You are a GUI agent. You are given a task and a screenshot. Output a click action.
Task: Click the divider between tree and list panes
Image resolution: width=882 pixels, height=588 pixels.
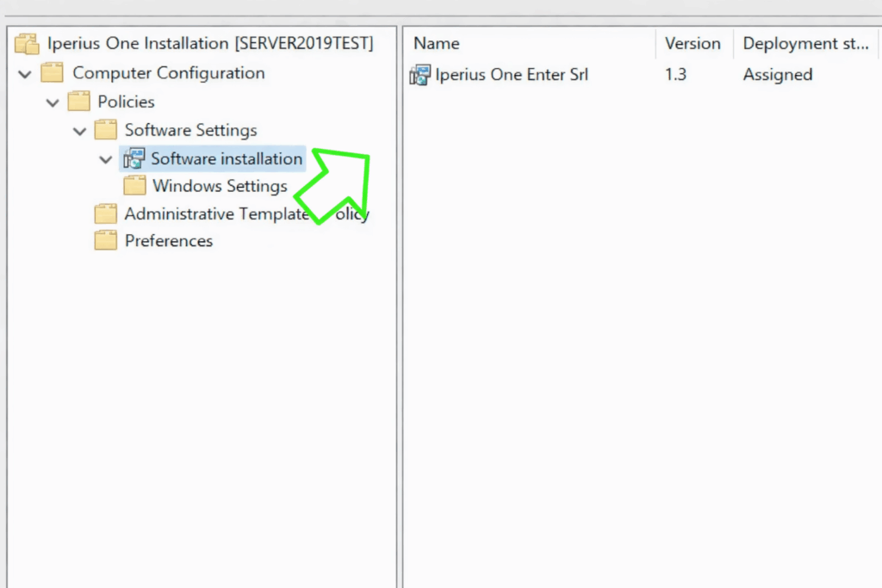point(400,301)
